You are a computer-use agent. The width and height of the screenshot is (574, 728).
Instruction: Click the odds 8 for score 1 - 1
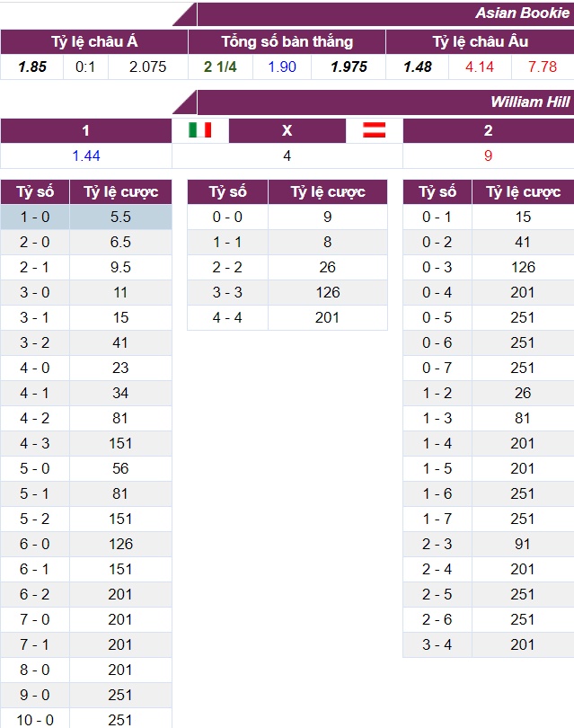click(x=328, y=242)
